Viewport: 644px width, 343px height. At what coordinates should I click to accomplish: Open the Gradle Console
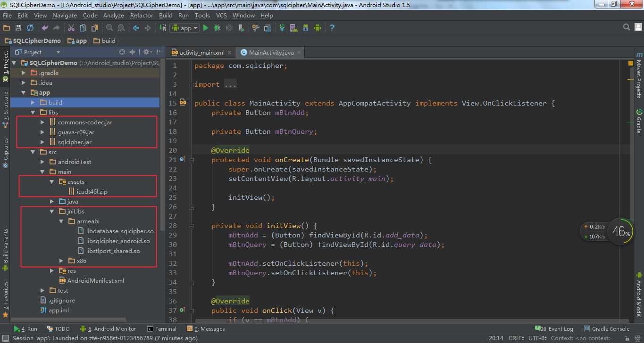pyautogui.click(x=607, y=329)
